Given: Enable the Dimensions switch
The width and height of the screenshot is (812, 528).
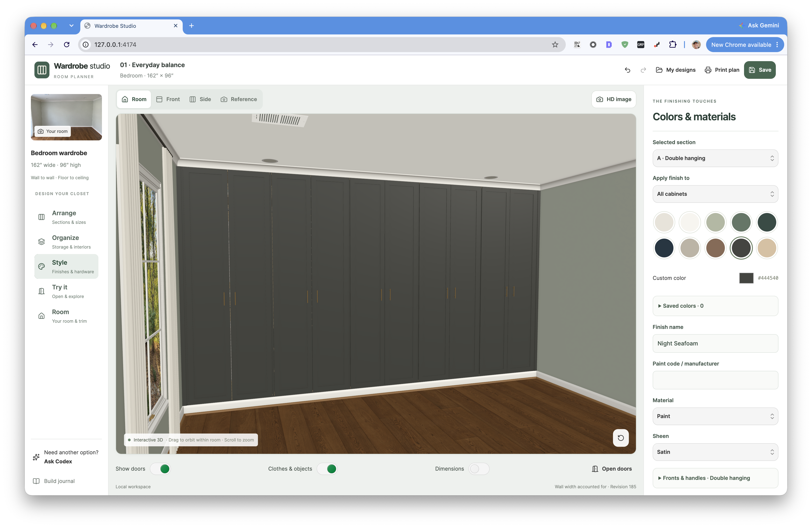Looking at the screenshot, I should [479, 469].
